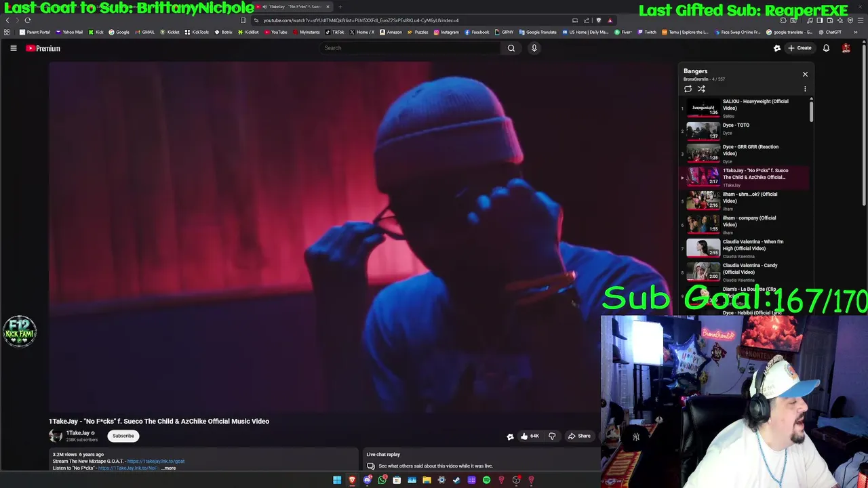Start voice search with microphone icon
868x488 pixels.
(x=534, y=48)
